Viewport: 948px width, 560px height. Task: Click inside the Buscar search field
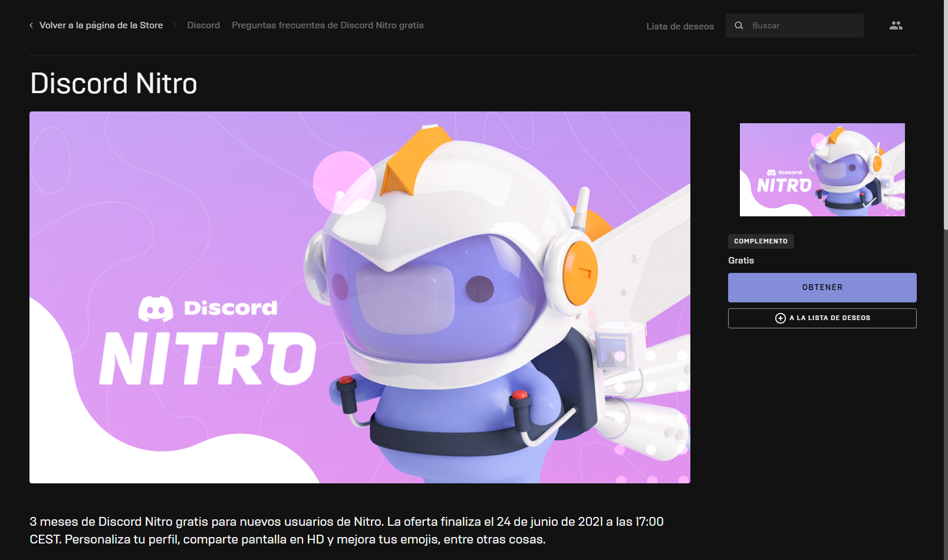[x=796, y=25]
